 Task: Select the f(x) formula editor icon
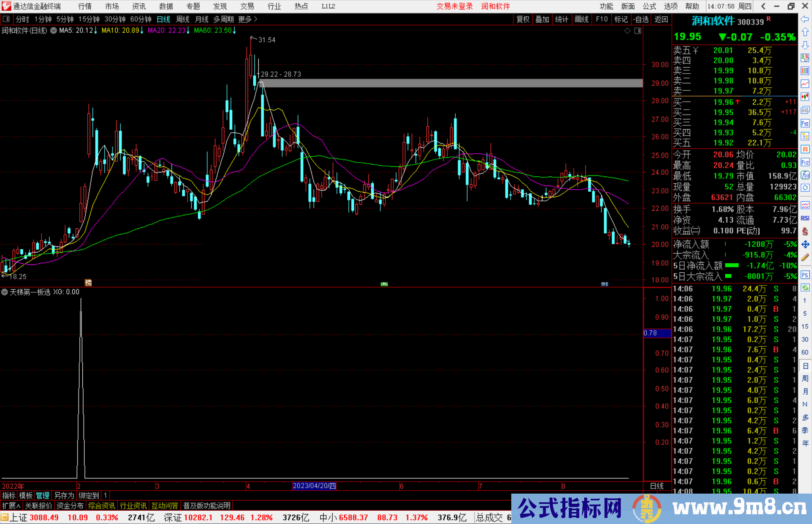click(805, 174)
